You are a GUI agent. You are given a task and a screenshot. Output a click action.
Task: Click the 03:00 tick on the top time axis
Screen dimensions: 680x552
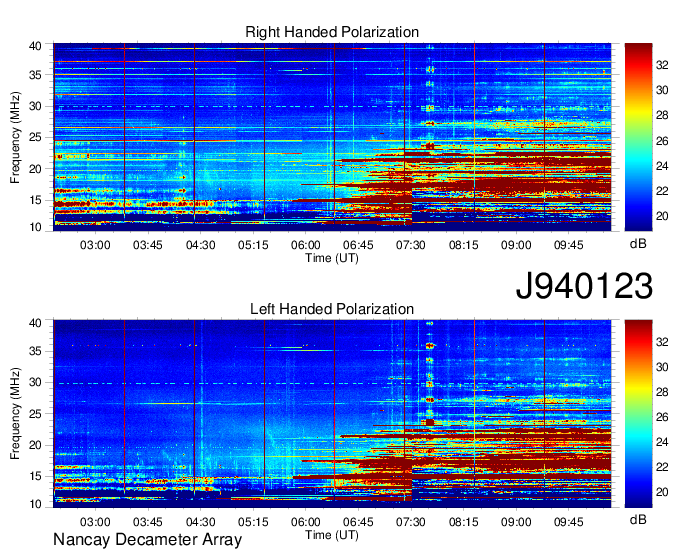coord(95,245)
